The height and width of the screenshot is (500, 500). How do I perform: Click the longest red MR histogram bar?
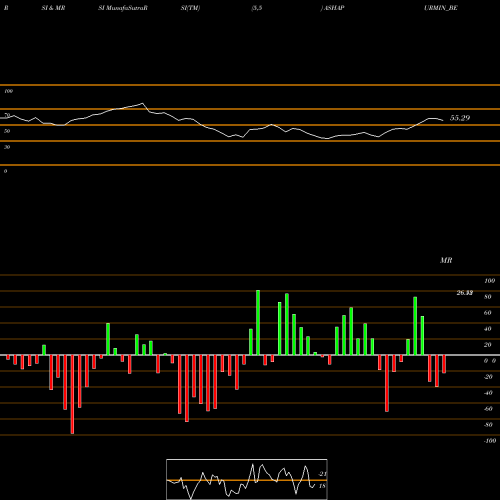coord(72,394)
